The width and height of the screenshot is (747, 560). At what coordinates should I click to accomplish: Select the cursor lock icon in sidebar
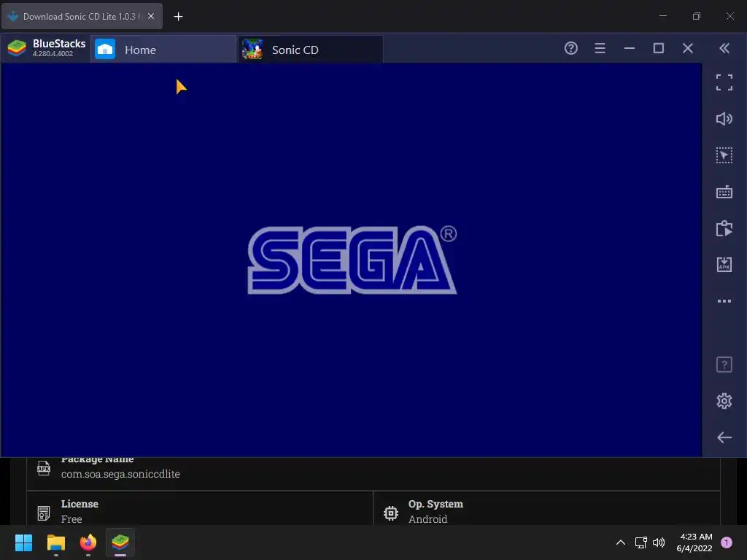pos(724,155)
